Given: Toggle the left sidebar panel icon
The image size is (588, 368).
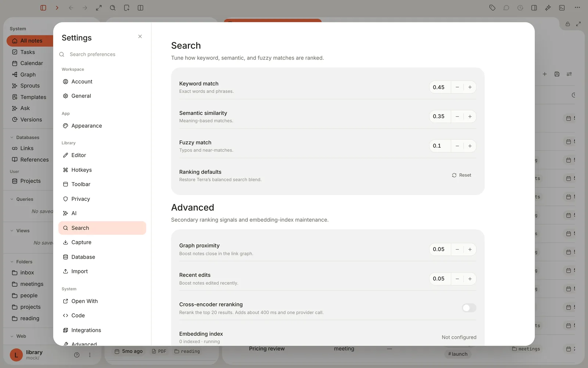Looking at the screenshot, I should tap(43, 8).
